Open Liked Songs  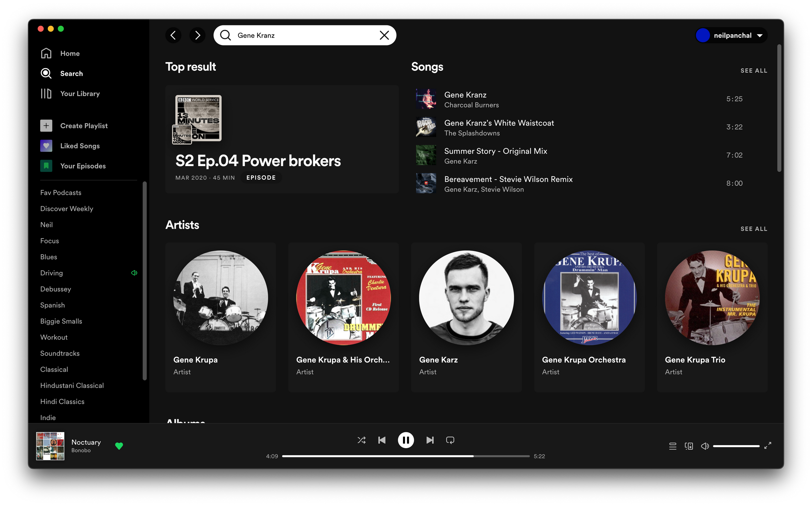point(80,146)
